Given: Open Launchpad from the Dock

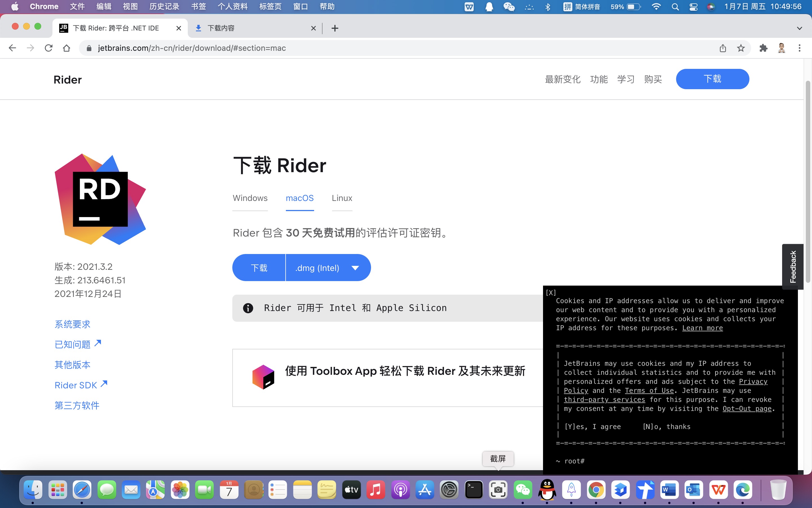Looking at the screenshot, I should [x=58, y=490].
